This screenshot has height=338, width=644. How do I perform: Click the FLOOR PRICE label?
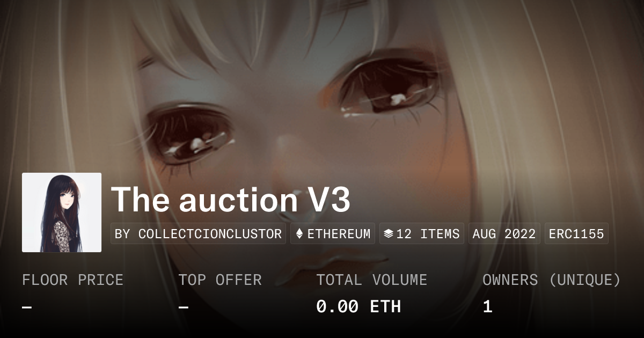(x=72, y=280)
